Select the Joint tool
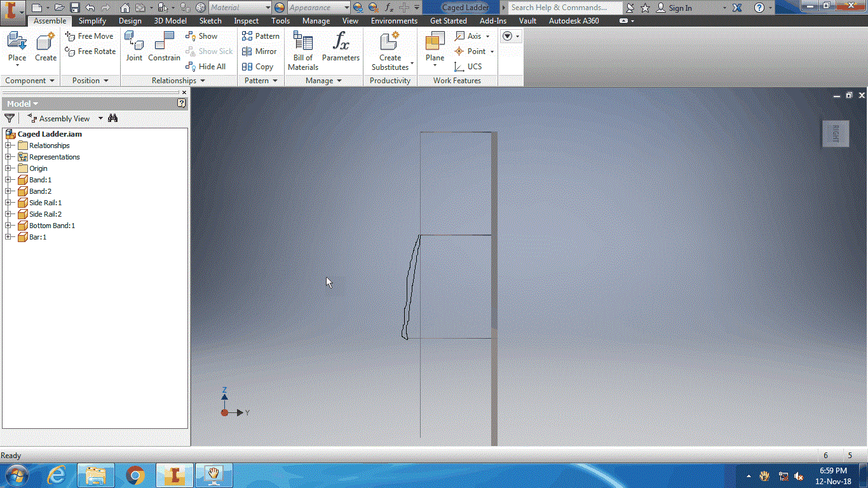The width and height of the screenshot is (868, 488). pos(134,46)
